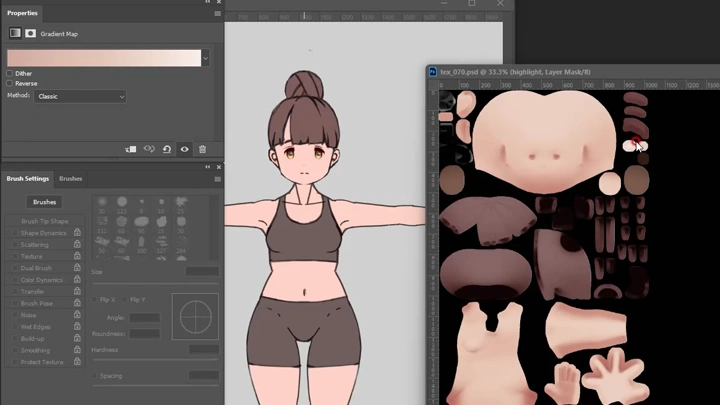Click the lock icon beside Protect Texture

[77, 361]
